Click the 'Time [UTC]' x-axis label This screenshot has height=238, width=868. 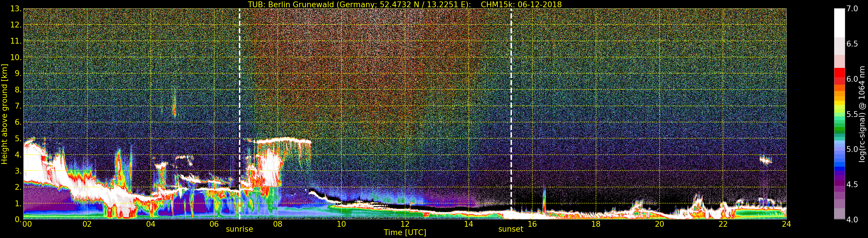(x=405, y=233)
